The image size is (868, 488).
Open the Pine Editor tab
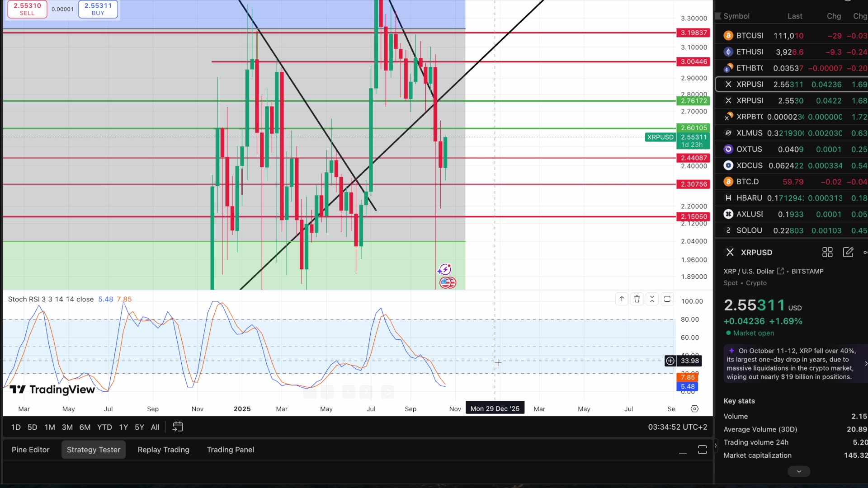[31, 450]
